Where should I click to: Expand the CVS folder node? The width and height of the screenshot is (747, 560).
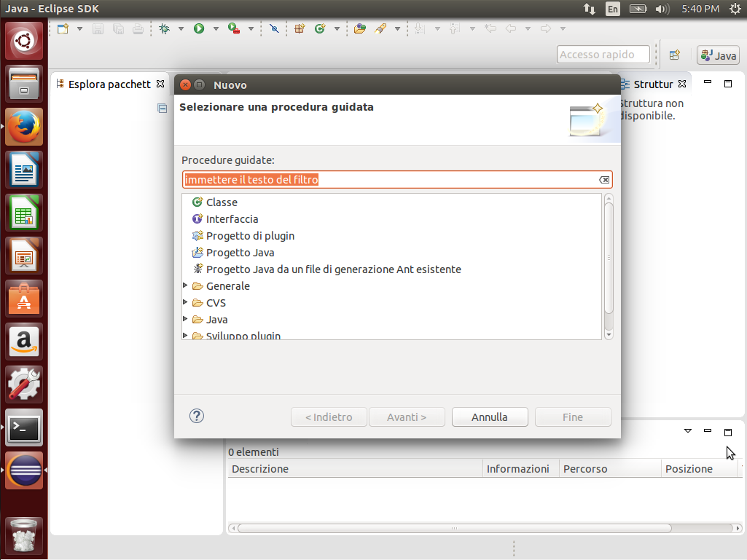186,303
